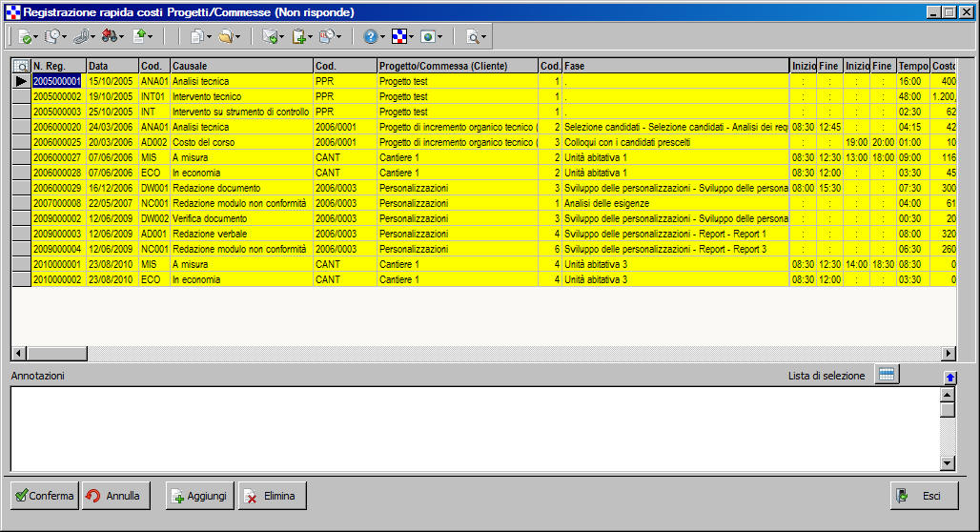980x532 pixels.
Task: Click the red binoculars search icon
Action: [x=109, y=37]
